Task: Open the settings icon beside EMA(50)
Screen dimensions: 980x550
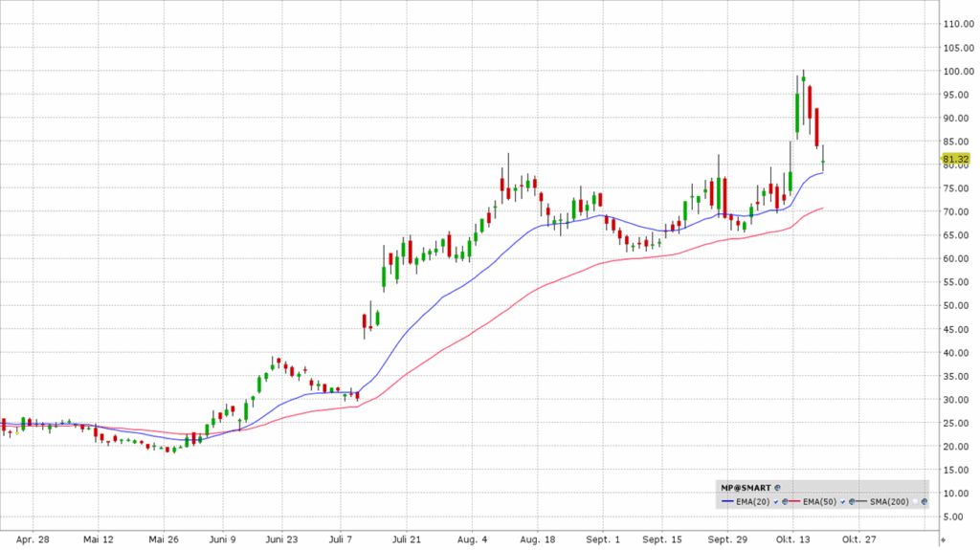Action: coord(852,501)
